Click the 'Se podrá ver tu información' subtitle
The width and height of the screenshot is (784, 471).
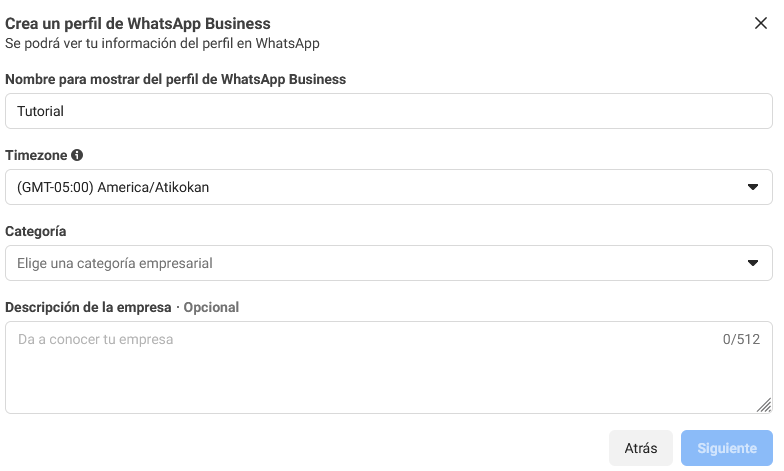pos(162,43)
